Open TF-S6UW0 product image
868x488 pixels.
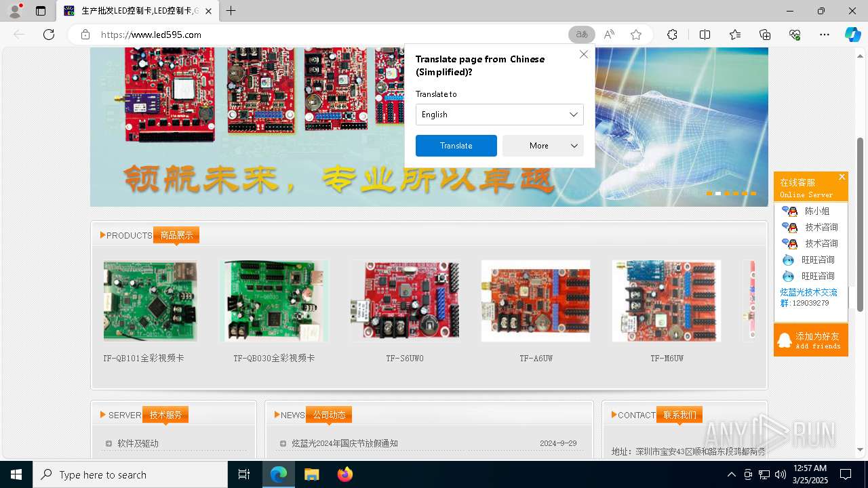pyautogui.click(x=405, y=301)
